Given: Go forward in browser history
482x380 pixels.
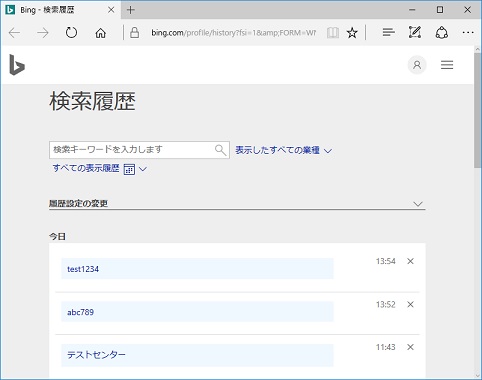Looking at the screenshot, I should click(x=43, y=33).
